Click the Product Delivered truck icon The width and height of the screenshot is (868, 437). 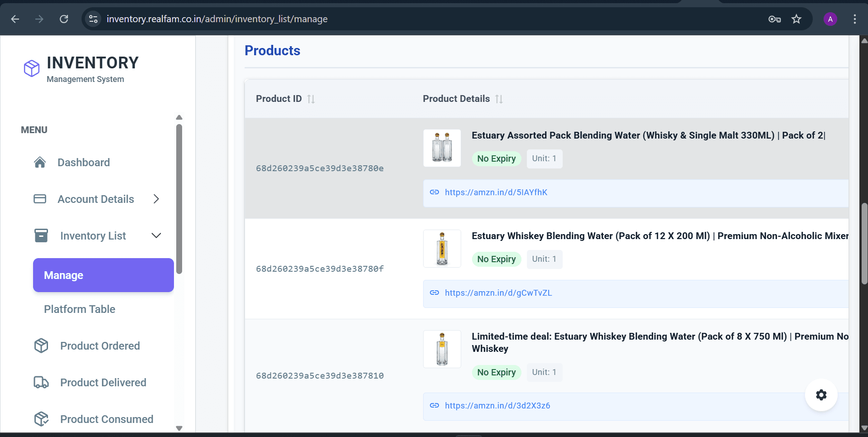41,382
